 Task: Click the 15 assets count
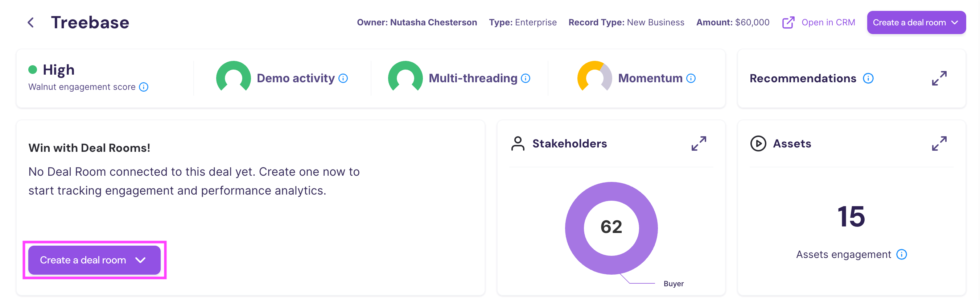(x=851, y=216)
